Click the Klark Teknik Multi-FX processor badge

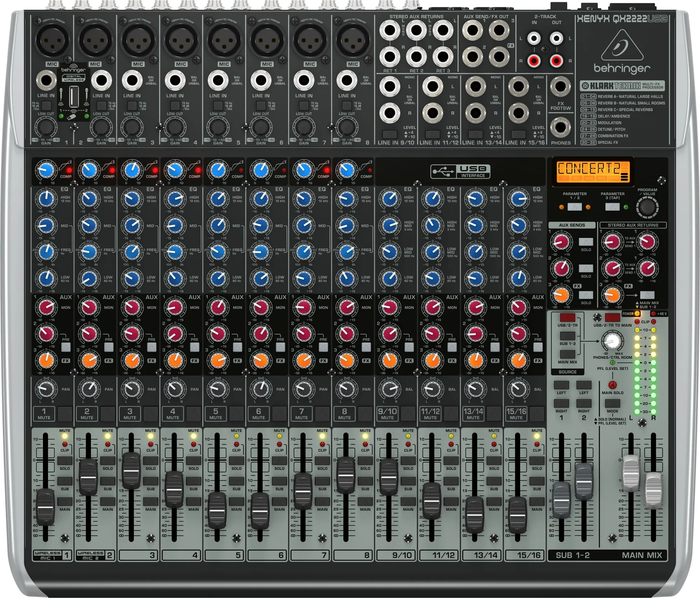tap(622, 85)
